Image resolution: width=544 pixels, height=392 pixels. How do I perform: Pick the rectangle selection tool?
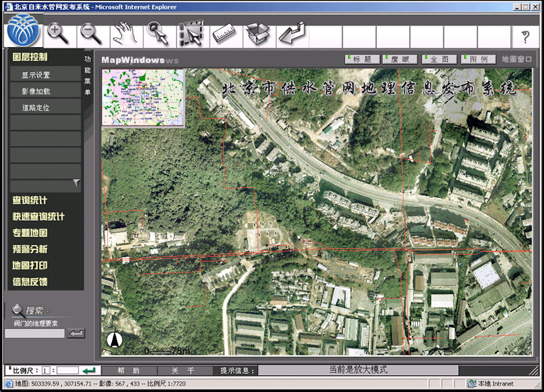tap(192, 33)
